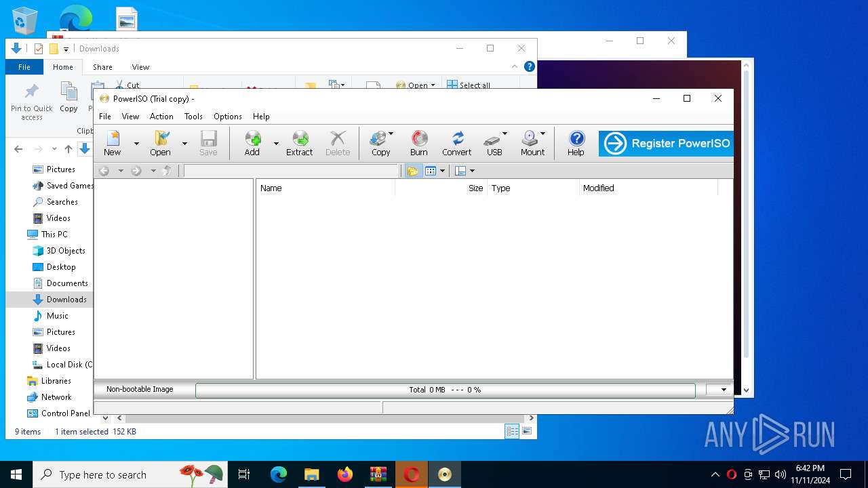This screenshot has height=488, width=868.
Task: Open the Add button dropdown arrow
Action: 276,143
